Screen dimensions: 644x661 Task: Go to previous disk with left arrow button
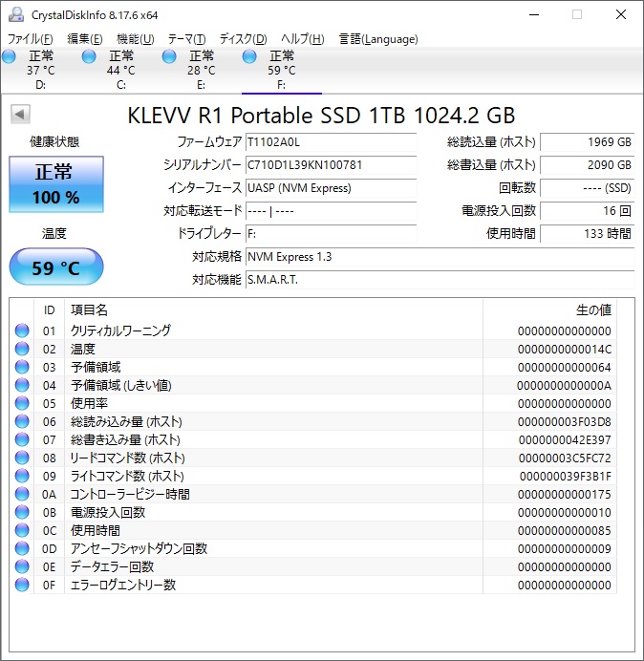point(20,115)
